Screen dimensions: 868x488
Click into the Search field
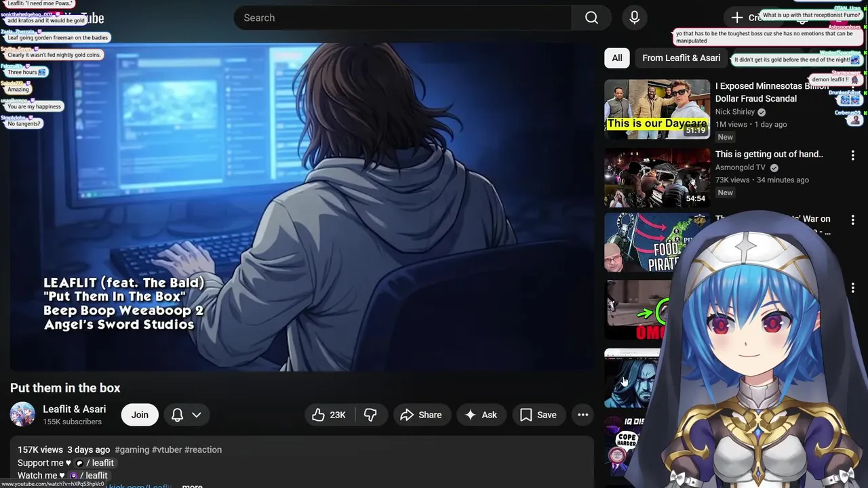(403, 18)
